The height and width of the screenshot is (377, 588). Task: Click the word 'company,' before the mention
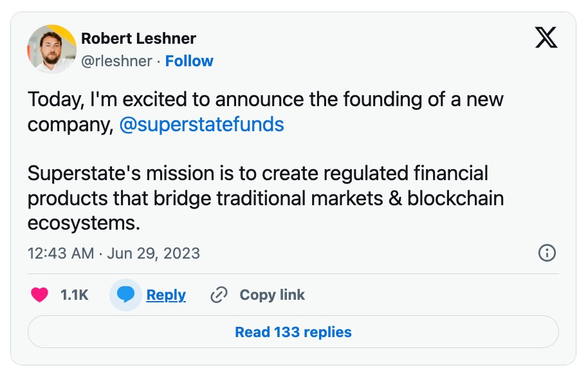pyautogui.click(x=70, y=124)
